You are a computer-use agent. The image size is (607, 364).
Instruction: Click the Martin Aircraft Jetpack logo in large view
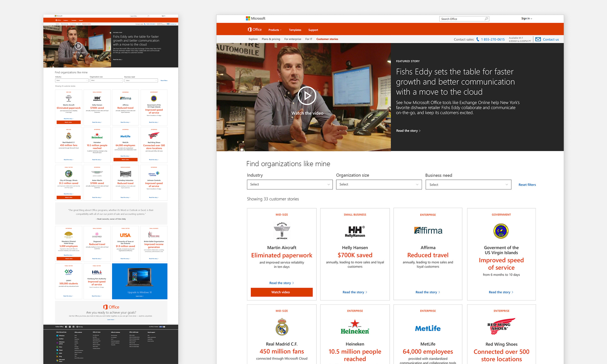tap(282, 231)
